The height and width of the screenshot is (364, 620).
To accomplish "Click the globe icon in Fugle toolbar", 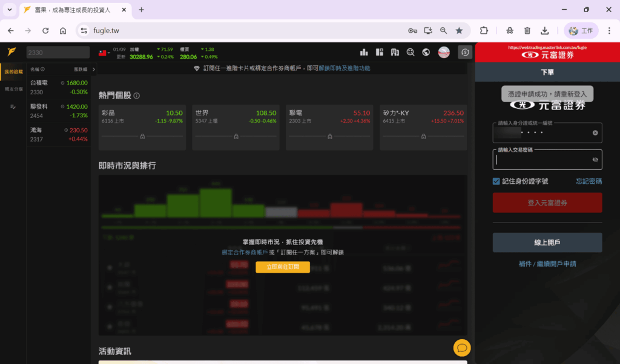I will click(426, 52).
